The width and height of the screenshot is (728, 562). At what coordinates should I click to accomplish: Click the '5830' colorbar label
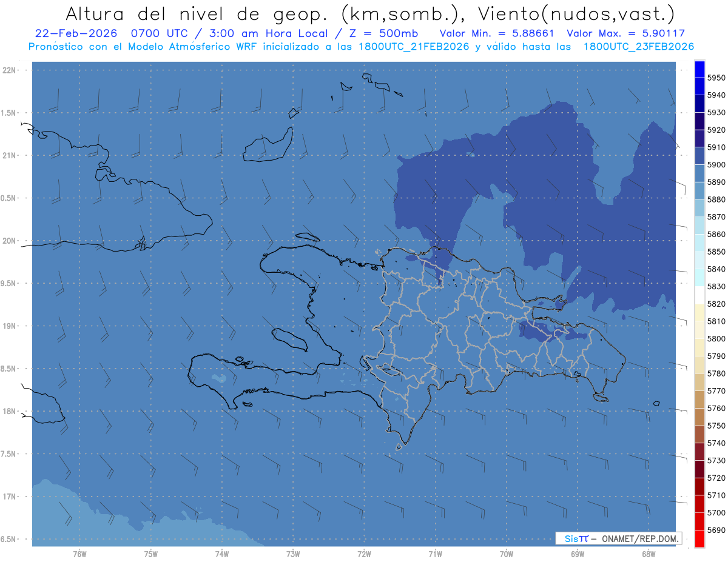[716, 286]
